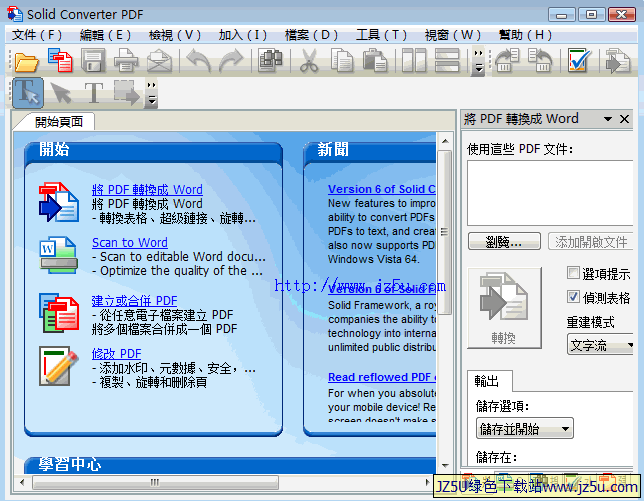Open the Version 6 of Solid C news link

tap(382, 189)
